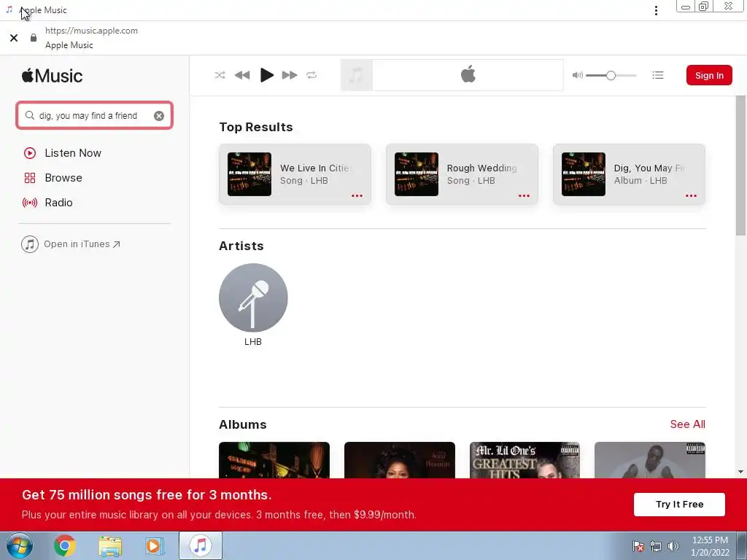747x560 pixels.
Task: Click the taskbar clock 12:55 PM
Action: [710, 540]
